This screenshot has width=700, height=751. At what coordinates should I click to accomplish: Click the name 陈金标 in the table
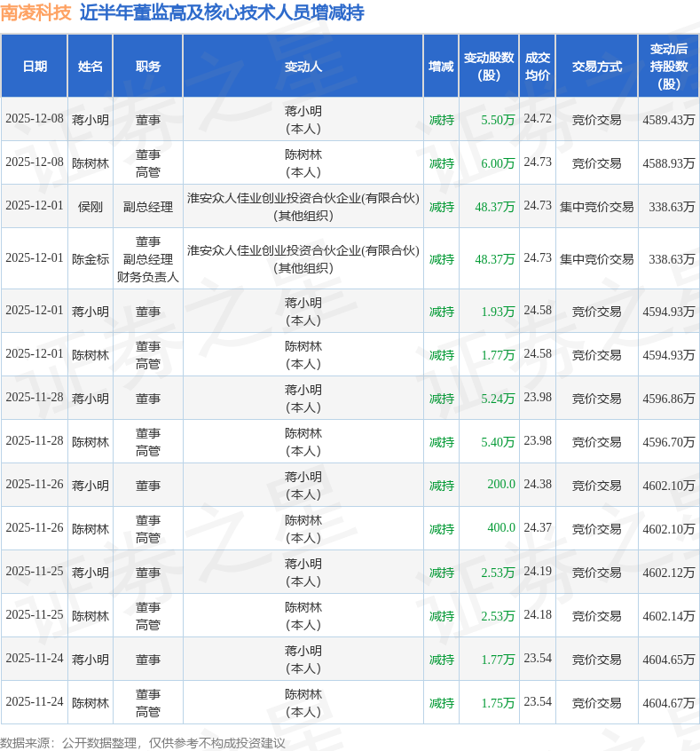click(x=90, y=259)
